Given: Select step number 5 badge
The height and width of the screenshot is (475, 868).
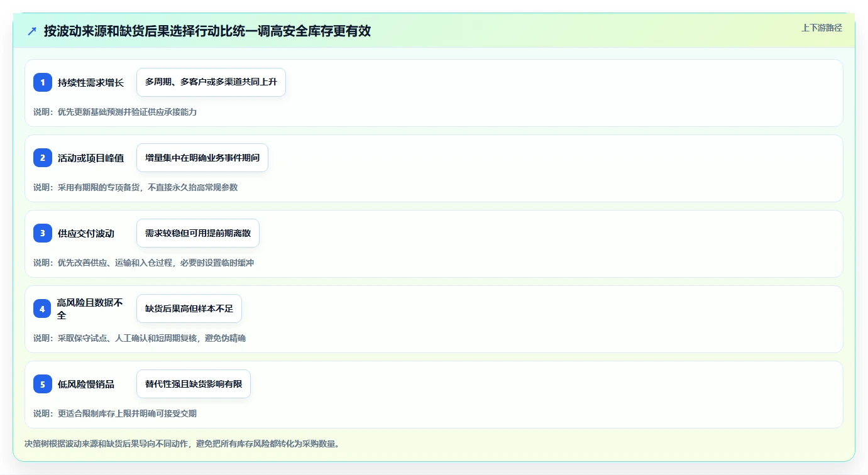Looking at the screenshot, I should click(43, 384).
